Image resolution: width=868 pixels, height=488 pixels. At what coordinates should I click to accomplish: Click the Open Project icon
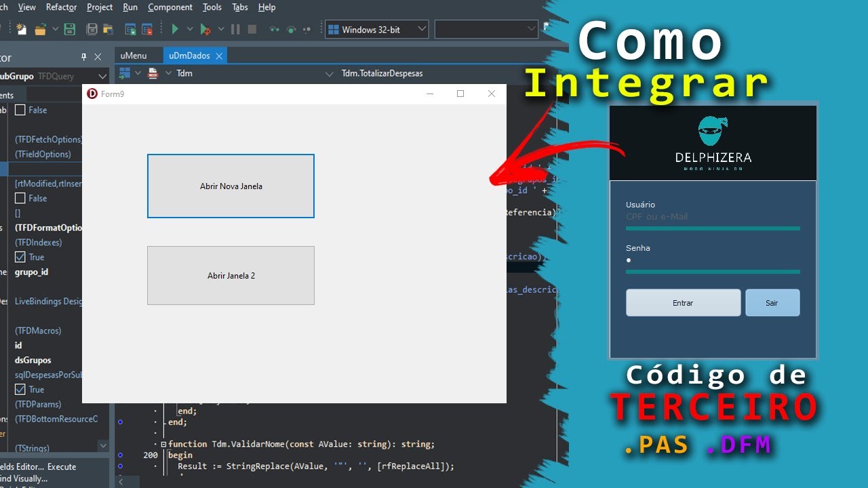(x=108, y=29)
